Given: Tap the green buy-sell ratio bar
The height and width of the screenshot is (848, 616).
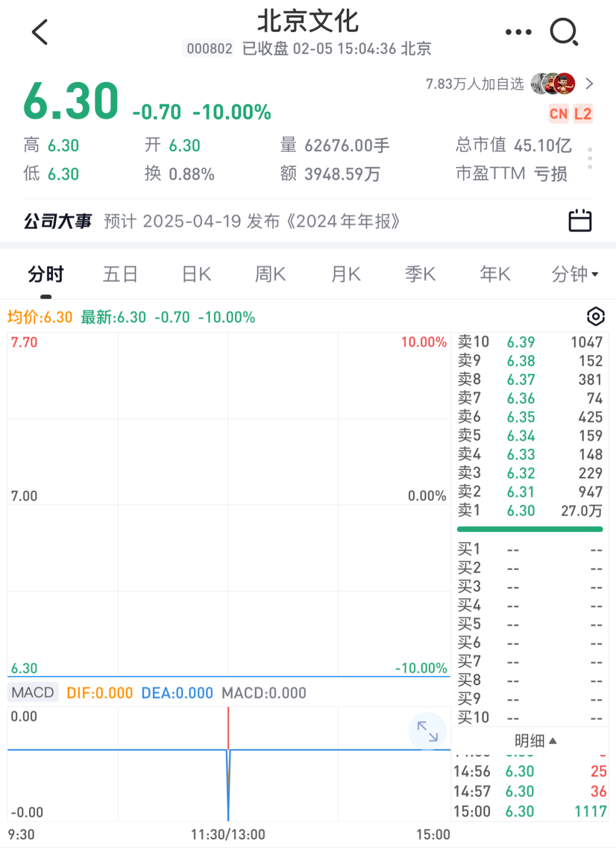Looking at the screenshot, I should (x=530, y=529).
